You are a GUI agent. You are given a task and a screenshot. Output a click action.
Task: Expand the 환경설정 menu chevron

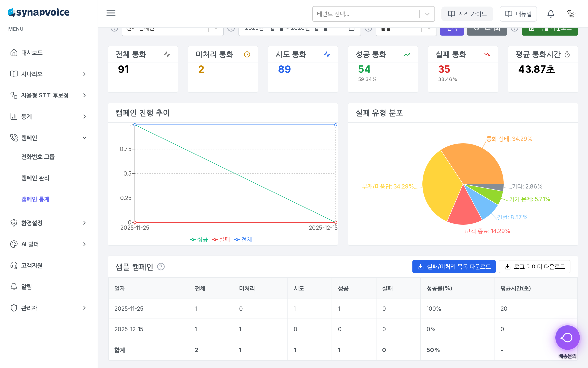tap(84, 223)
